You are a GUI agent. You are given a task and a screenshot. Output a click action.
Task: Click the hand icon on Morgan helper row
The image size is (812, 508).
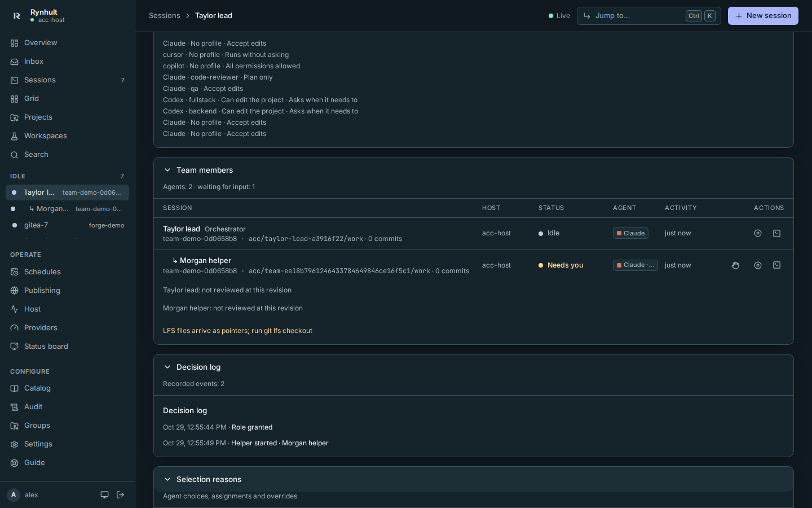[x=735, y=265]
